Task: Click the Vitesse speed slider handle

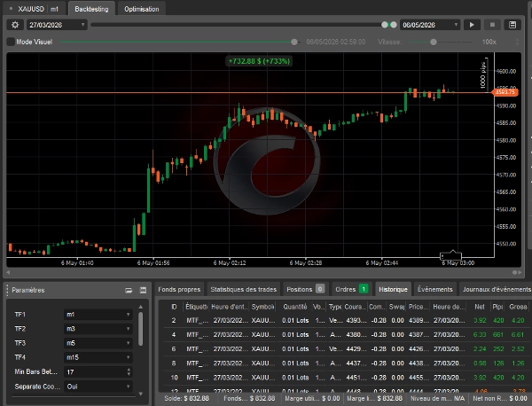Action: click(434, 42)
